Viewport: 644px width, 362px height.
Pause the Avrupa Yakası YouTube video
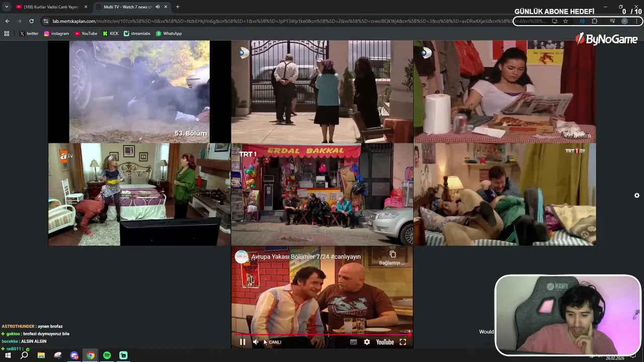click(x=243, y=342)
